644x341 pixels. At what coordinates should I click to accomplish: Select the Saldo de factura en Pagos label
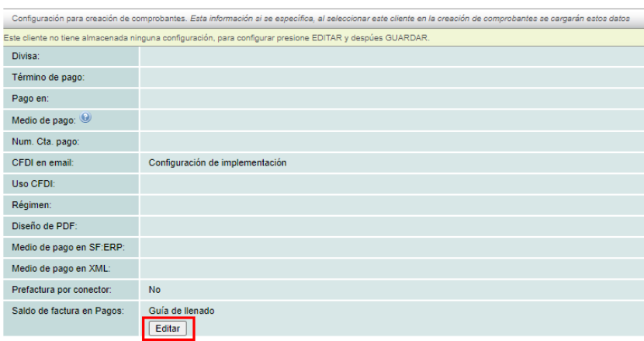tap(68, 311)
